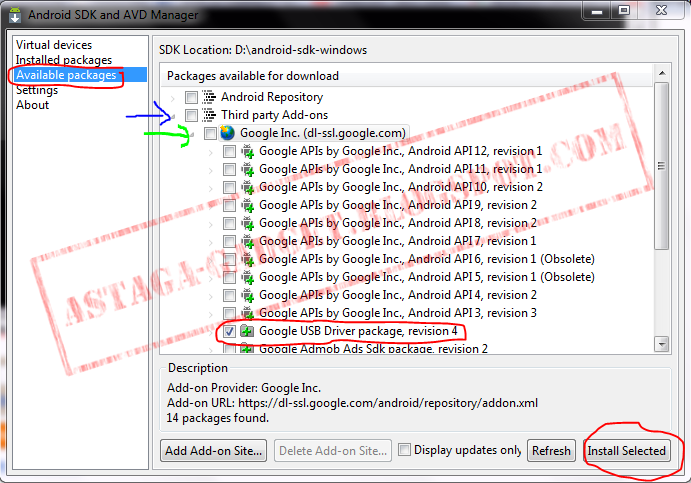Image resolution: width=691 pixels, height=483 pixels.
Task: Expand Google APIs Android API 10 row
Action: tap(211, 189)
